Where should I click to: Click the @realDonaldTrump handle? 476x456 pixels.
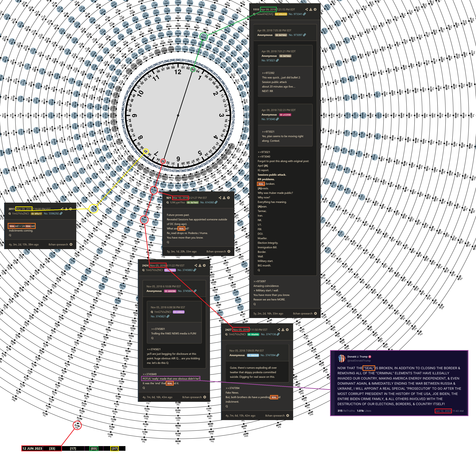coord(359,361)
